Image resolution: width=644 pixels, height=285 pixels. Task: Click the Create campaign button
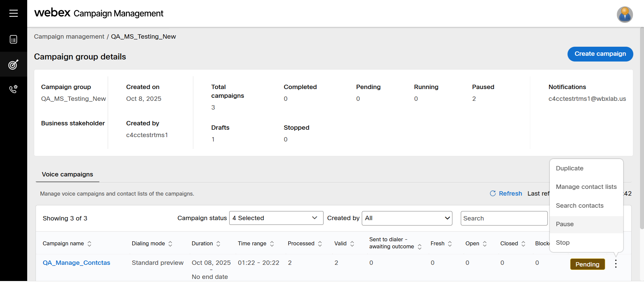(x=600, y=54)
